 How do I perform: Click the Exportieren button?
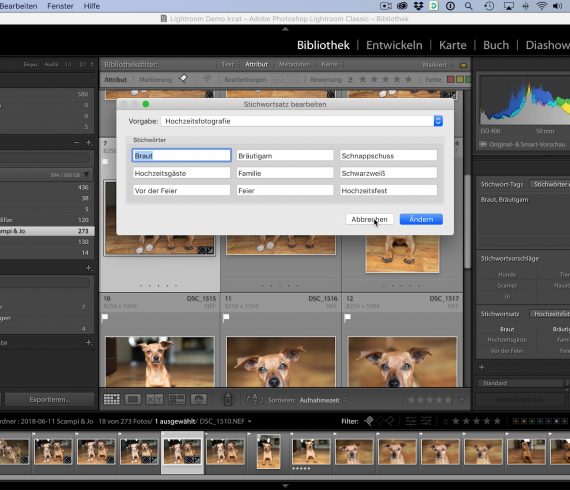point(49,399)
